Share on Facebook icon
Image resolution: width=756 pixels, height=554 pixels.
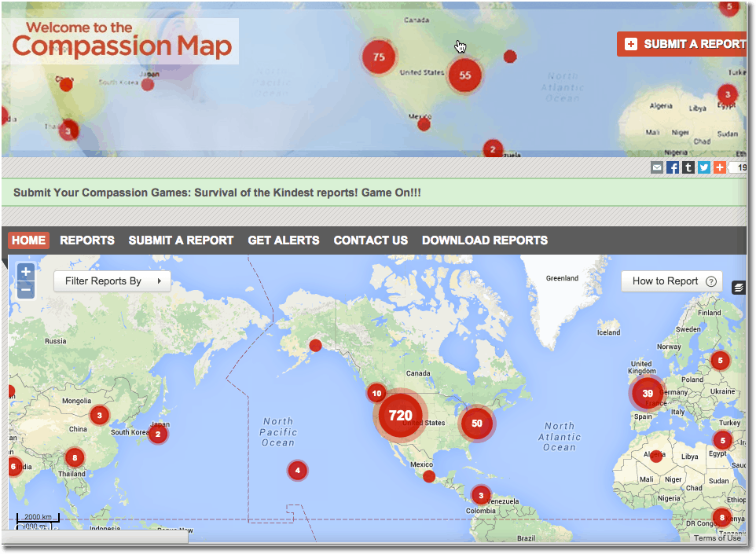673,167
